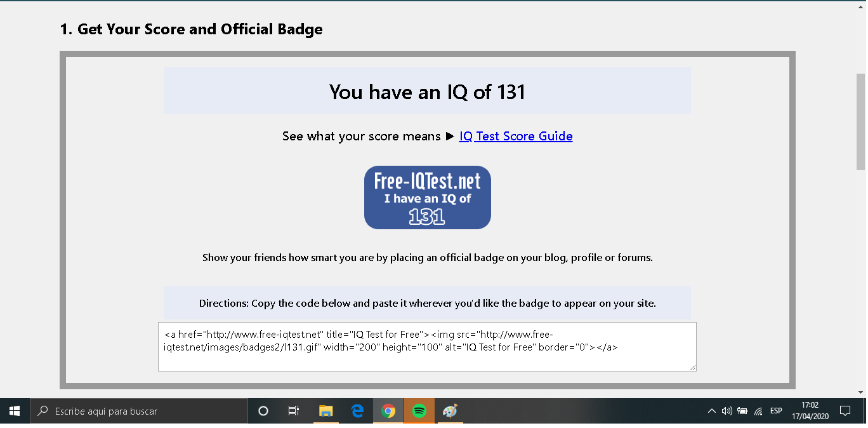Show hidden system tray icons
868x428 pixels.
712,411
